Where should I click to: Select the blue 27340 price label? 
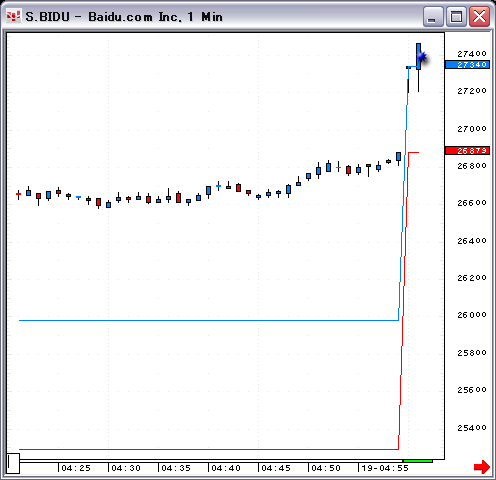pyautogui.click(x=468, y=65)
